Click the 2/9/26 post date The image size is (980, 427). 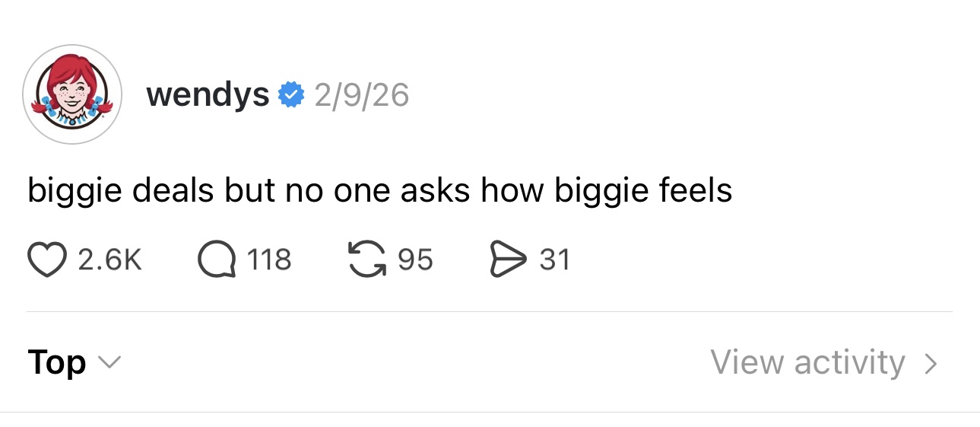tap(361, 96)
